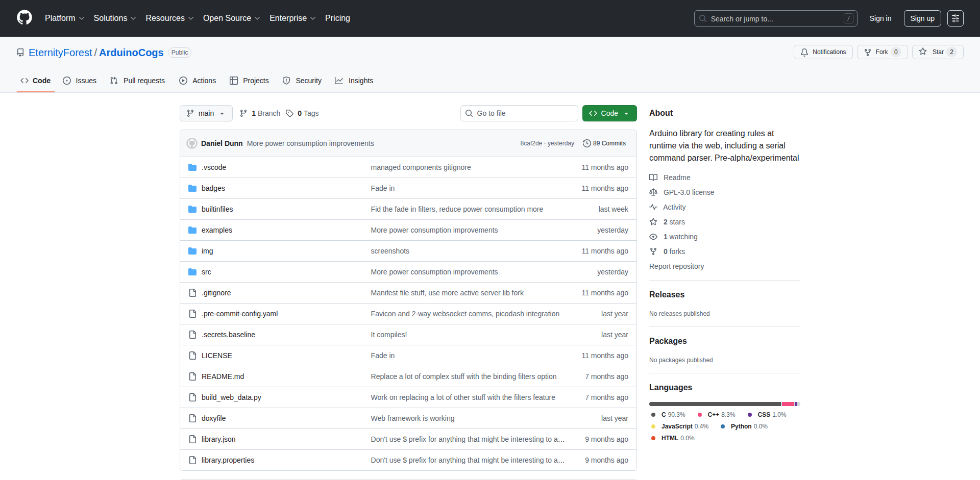Click the .vscode folder icon
This screenshot has height=480, width=980.
[x=192, y=167]
